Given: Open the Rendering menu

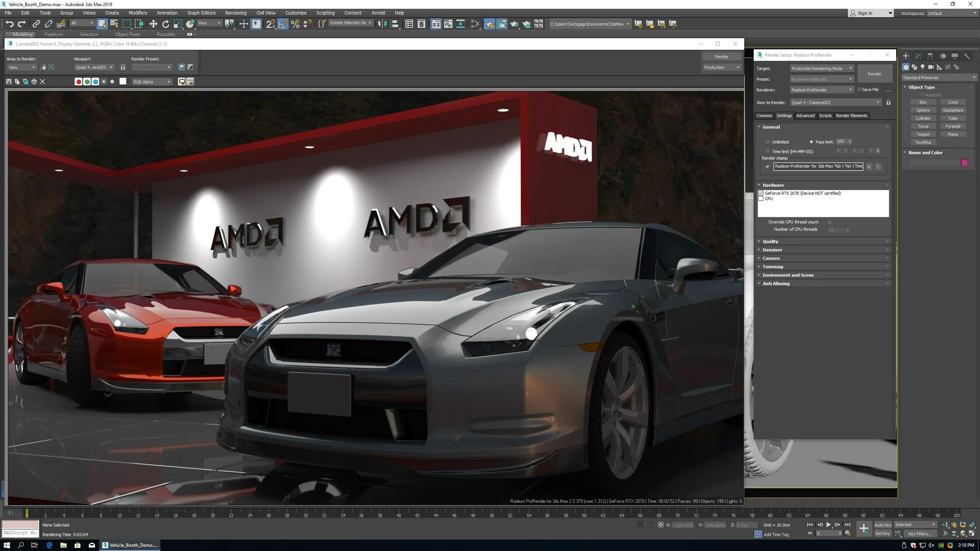Looking at the screenshot, I should (x=235, y=13).
